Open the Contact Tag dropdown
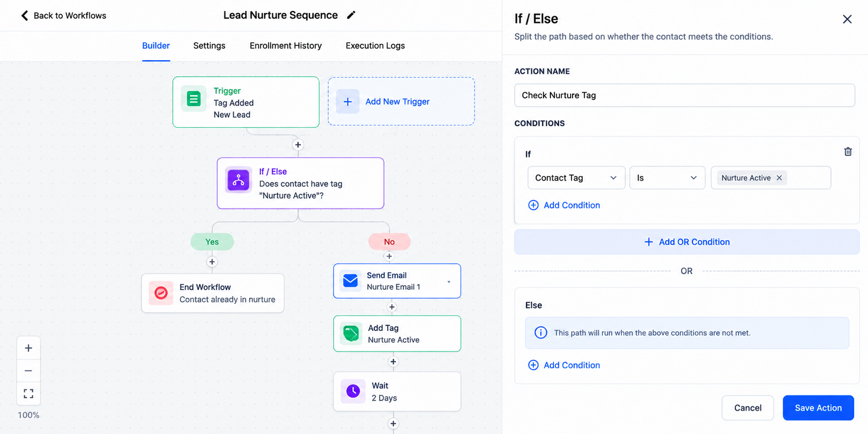Viewport: 868px width, 434px height. pos(576,178)
